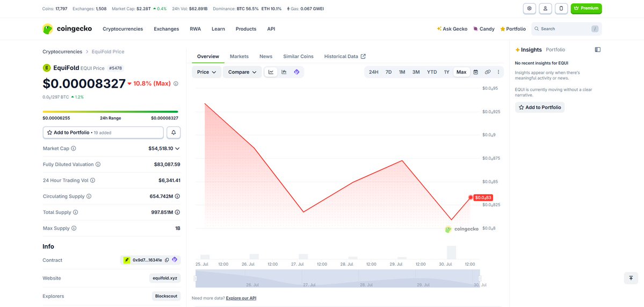
Task: Click info icon beside 654.742M value
Action: pos(177,196)
